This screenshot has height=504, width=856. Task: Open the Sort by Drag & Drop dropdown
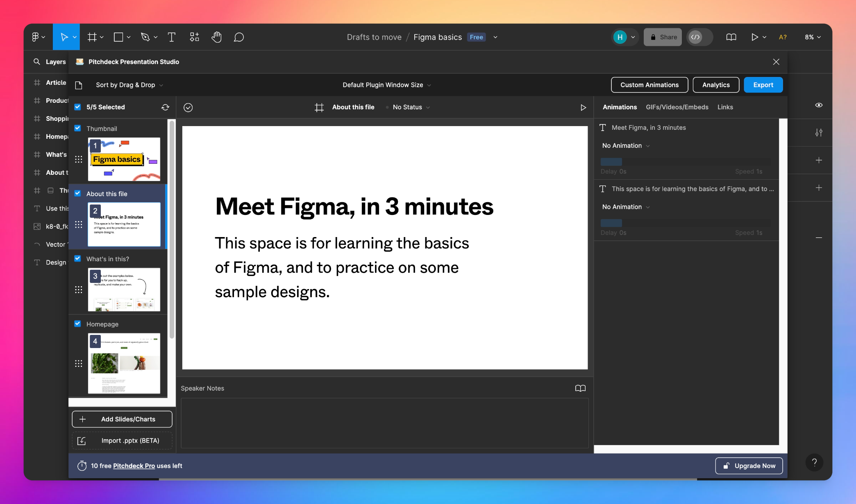coord(129,85)
